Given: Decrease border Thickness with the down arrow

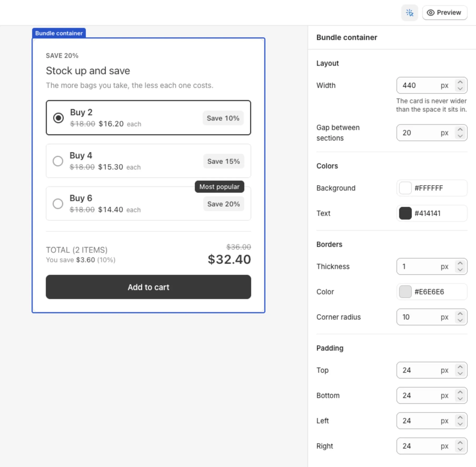Looking at the screenshot, I should pos(460,270).
